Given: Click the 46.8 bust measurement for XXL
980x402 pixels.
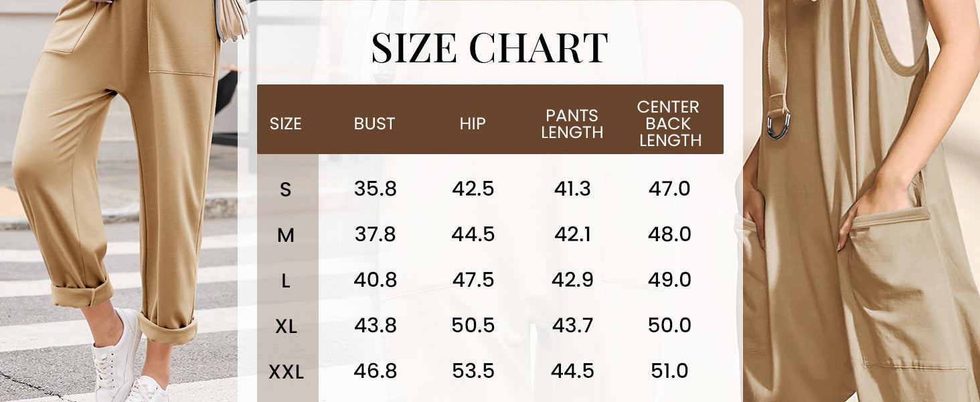Looking at the screenshot, I should 376,371.
